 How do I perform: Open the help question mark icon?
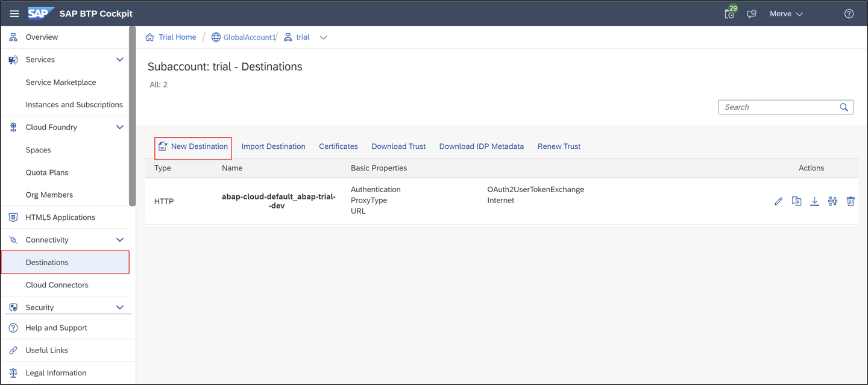tap(849, 13)
